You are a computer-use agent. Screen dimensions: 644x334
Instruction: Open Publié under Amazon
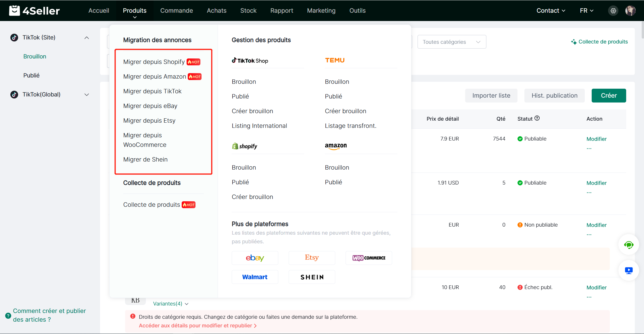click(333, 182)
